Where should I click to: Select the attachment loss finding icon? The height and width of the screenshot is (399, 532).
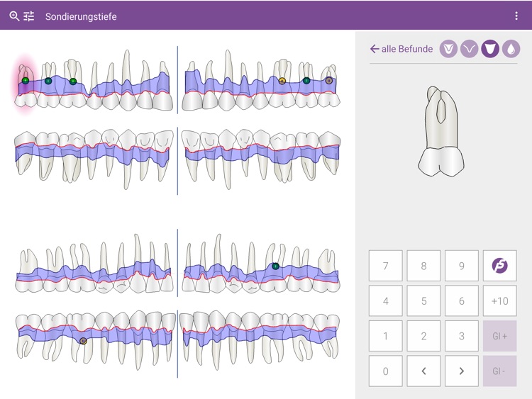448,49
